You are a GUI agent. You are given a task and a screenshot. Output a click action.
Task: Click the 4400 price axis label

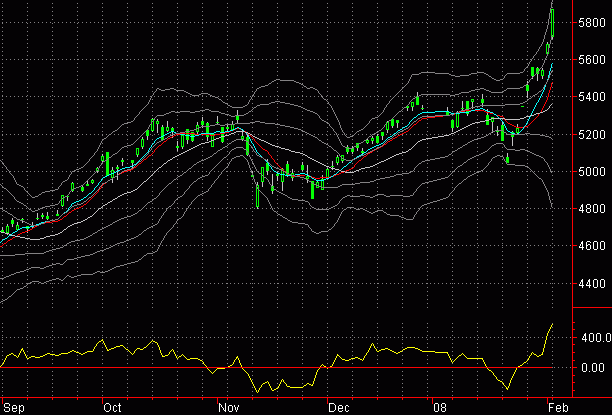point(592,283)
